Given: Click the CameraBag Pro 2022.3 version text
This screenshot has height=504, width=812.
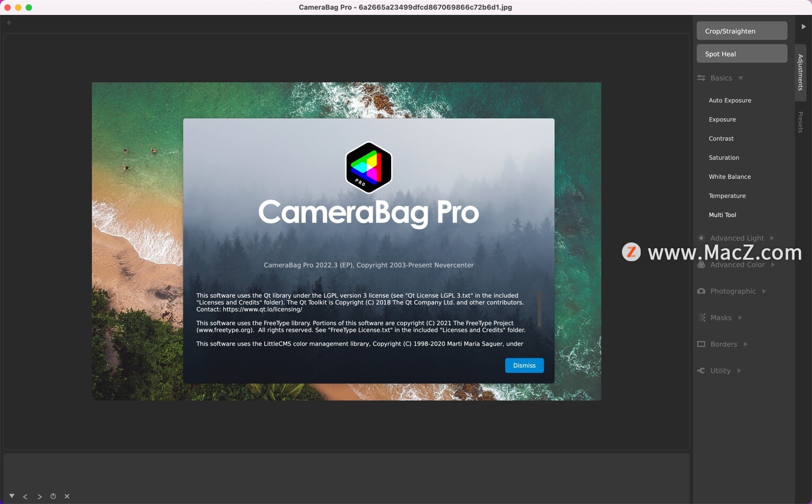Looking at the screenshot, I should pos(369,265).
